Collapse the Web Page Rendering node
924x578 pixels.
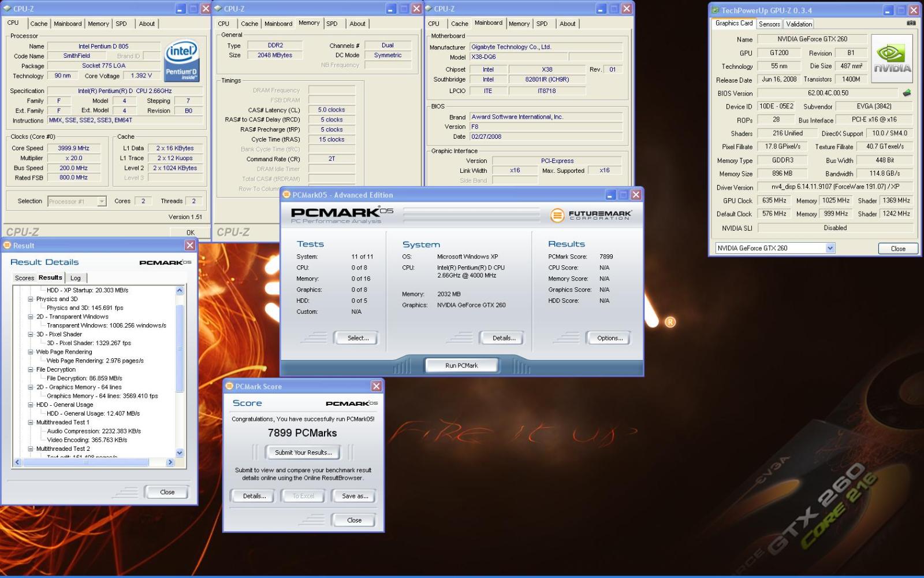pos(31,352)
